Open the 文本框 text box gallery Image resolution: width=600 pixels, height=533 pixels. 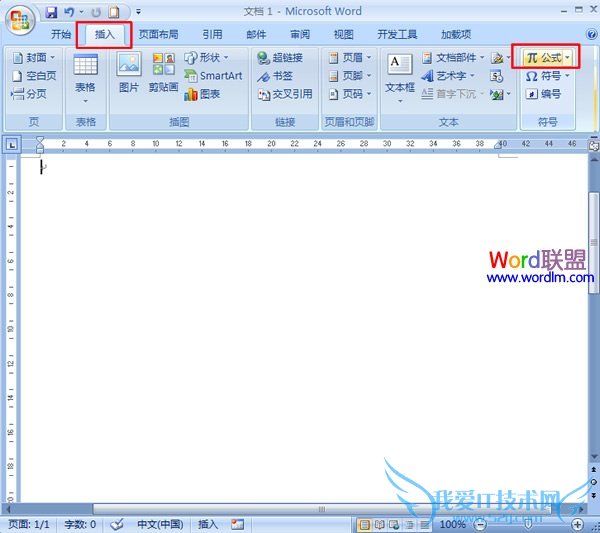click(x=400, y=78)
